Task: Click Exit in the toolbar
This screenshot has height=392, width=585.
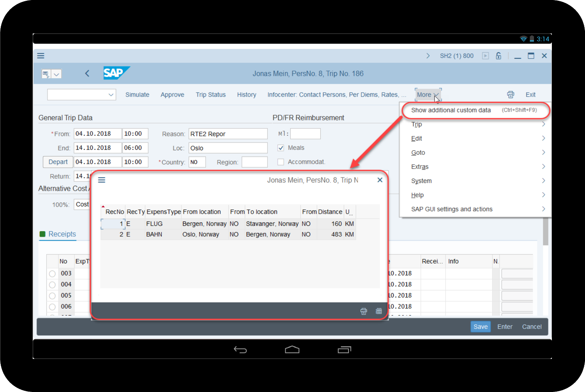Action: [530, 95]
